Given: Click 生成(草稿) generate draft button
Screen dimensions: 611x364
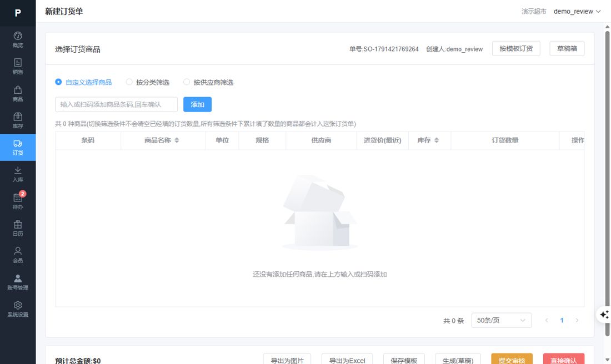Looking at the screenshot, I should click(x=458, y=360).
